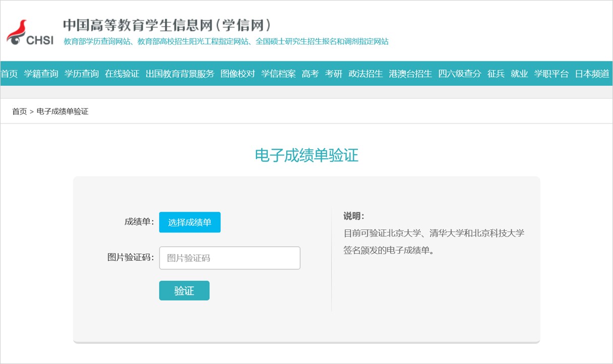
Task: Open 出国教育背景服务 menu item
Action: [180, 74]
